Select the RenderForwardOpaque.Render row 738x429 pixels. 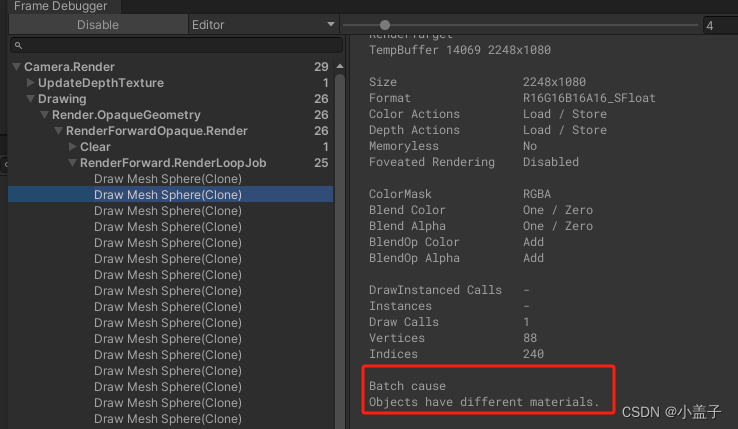coord(170,131)
